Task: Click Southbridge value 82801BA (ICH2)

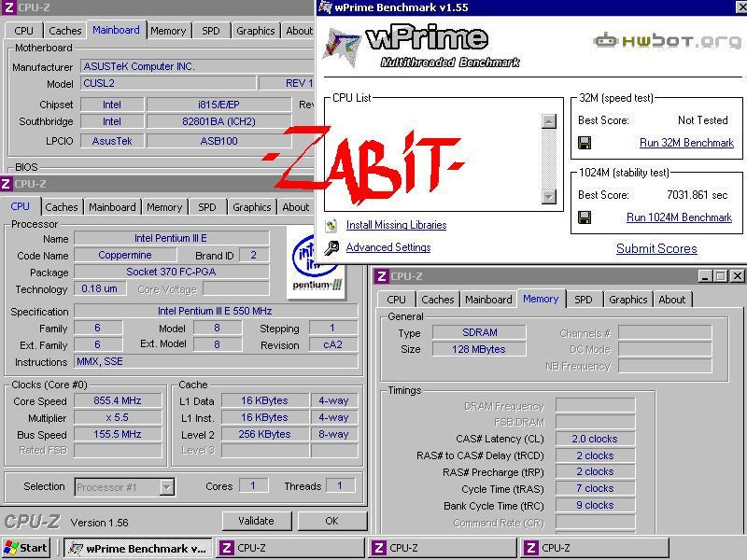Action: [x=218, y=121]
